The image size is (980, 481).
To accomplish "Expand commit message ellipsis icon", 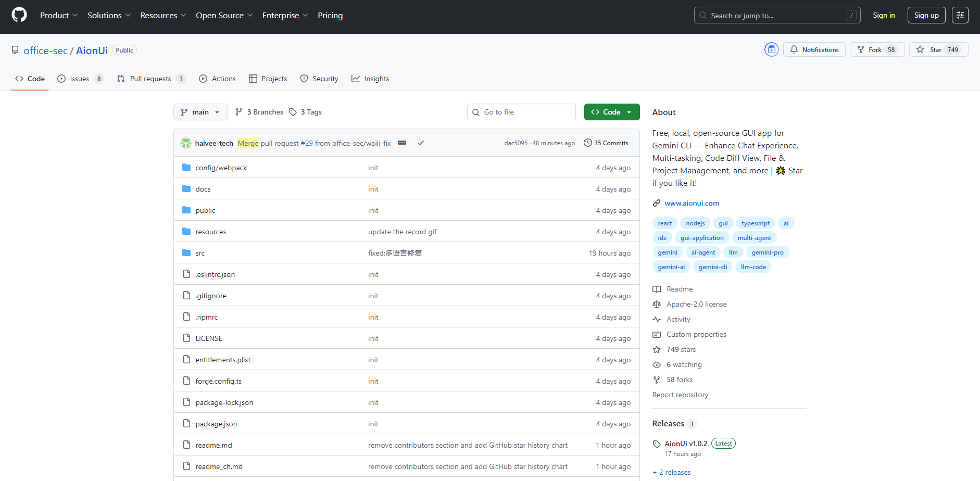I will click(x=402, y=143).
